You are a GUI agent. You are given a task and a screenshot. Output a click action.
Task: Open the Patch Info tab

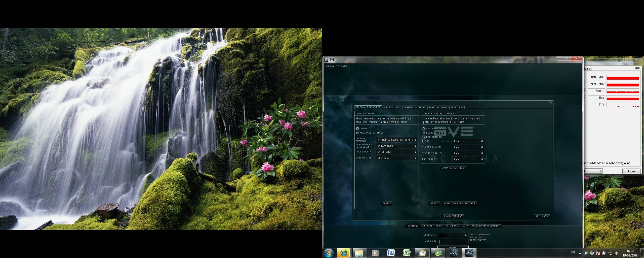pyautogui.click(x=452, y=226)
